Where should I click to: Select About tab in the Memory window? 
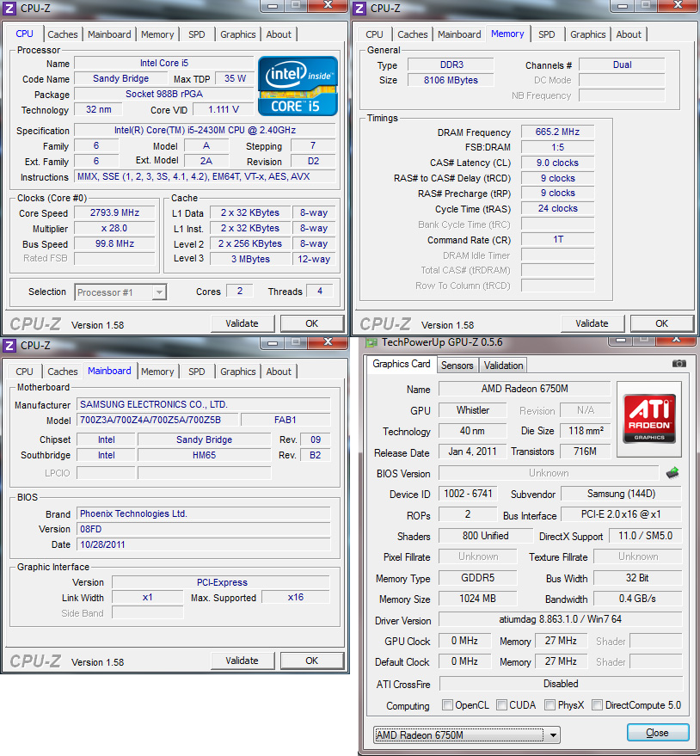629,34
